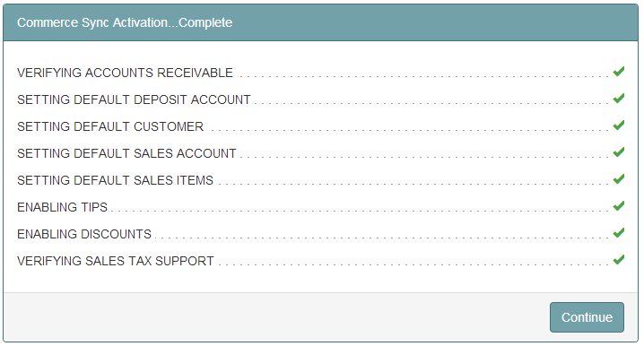Click the dotted leader line after Enabling Tips
644x346 pixels.
click(x=360, y=211)
